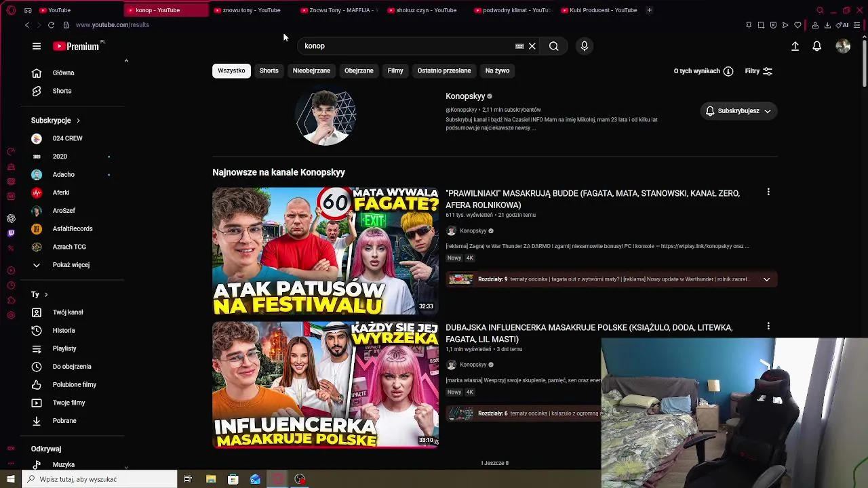Image resolution: width=868 pixels, height=488 pixels.
Task: Open a new browser tab with plus
Action: point(649,10)
